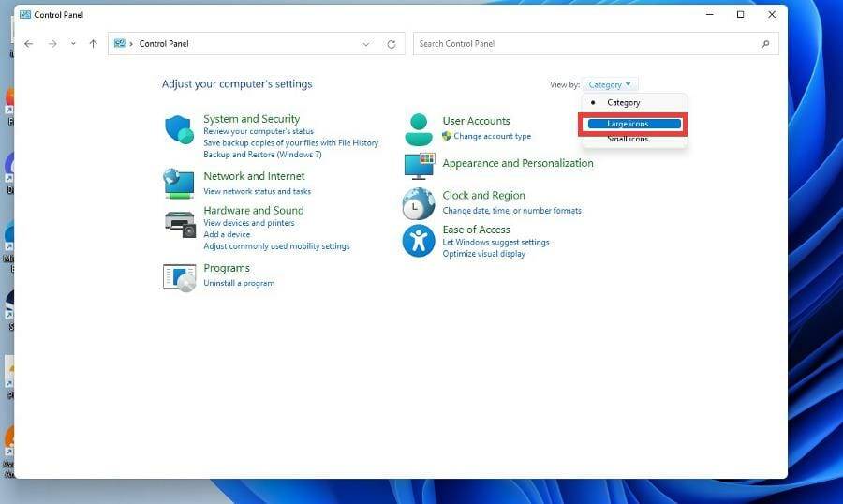Choose Small icons view option
Screen dimensions: 843x504
click(x=628, y=140)
